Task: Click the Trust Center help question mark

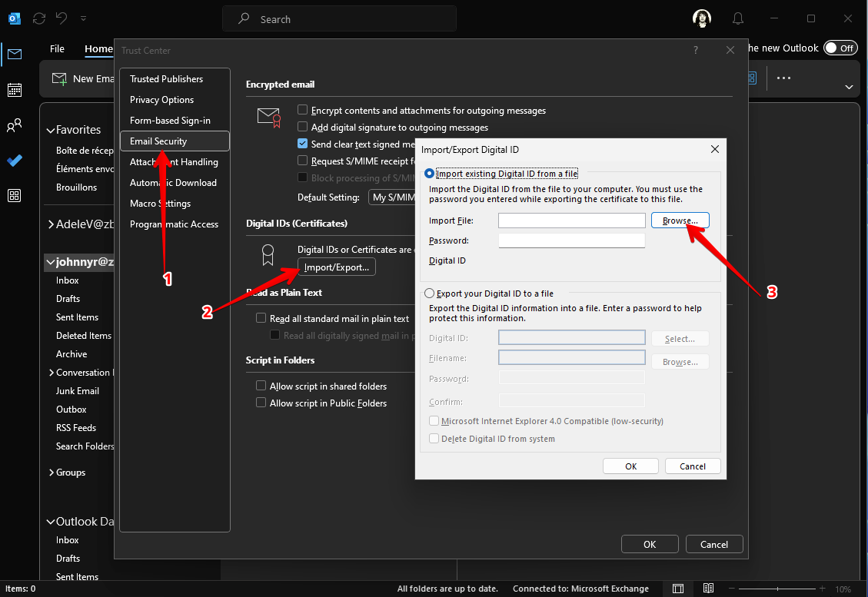Action: point(696,50)
